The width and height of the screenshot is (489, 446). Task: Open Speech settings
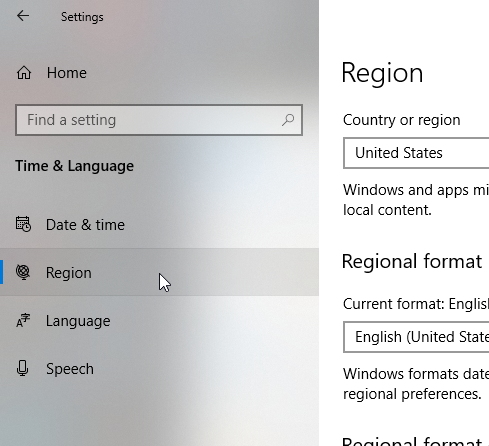click(x=159, y=368)
